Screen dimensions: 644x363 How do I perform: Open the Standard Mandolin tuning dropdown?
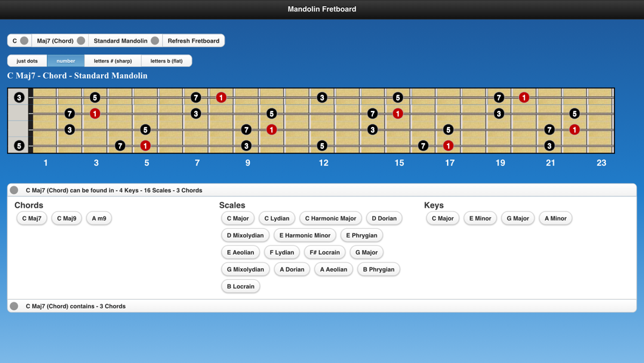[x=126, y=41]
